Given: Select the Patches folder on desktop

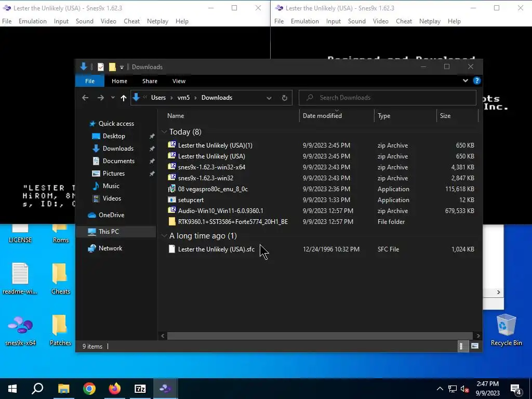Looking at the screenshot, I should point(60,330).
